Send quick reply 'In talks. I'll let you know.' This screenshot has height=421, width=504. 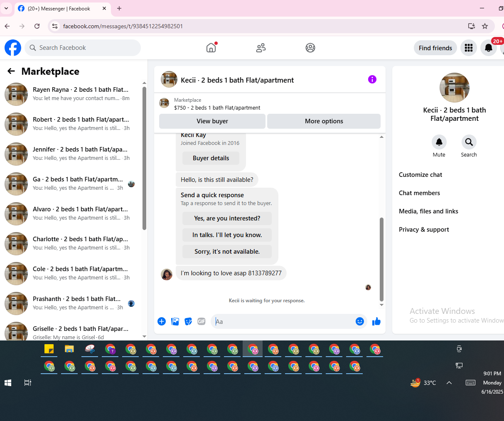pyautogui.click(x=227, y=235)
